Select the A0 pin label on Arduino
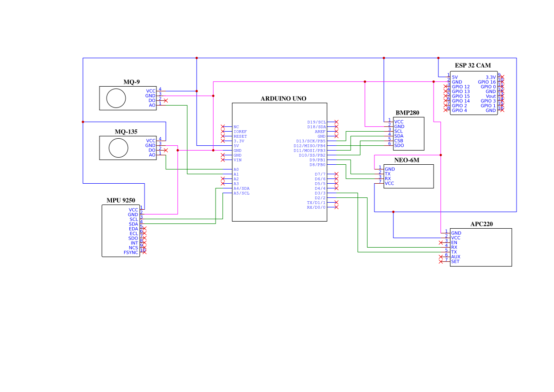The image size is (554, 392). point(236,169)
